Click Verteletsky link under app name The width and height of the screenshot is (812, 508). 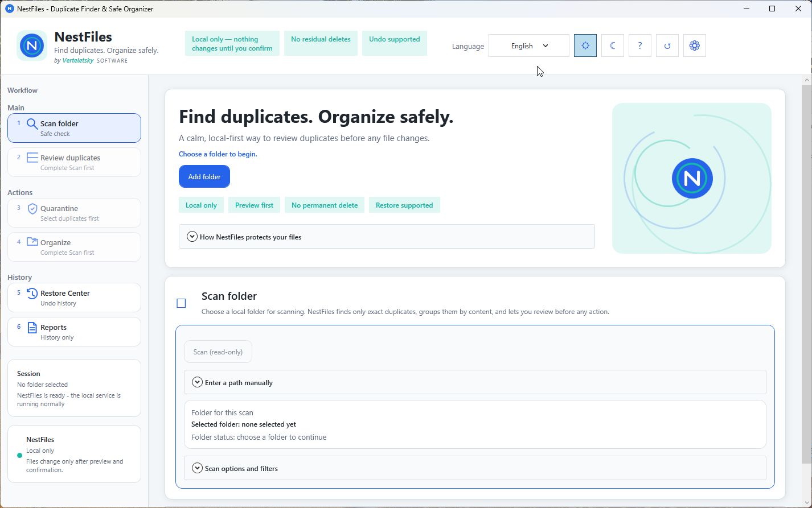(78, 60)
